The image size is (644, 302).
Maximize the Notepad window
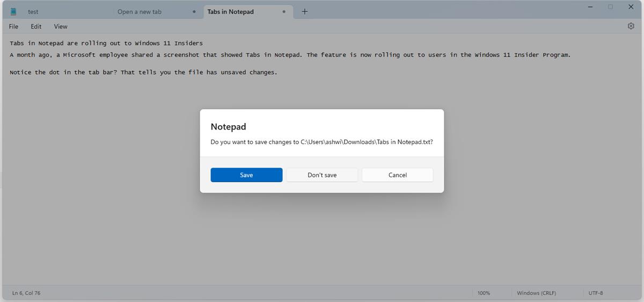pyautogui.click(x=610, y=7)
